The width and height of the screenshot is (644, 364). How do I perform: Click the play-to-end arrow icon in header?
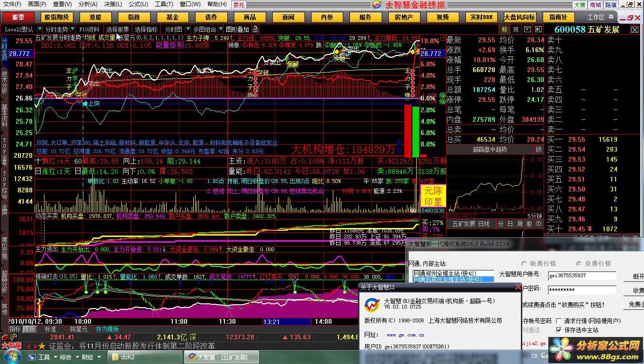pyautogui.click(x=537, y=29)
